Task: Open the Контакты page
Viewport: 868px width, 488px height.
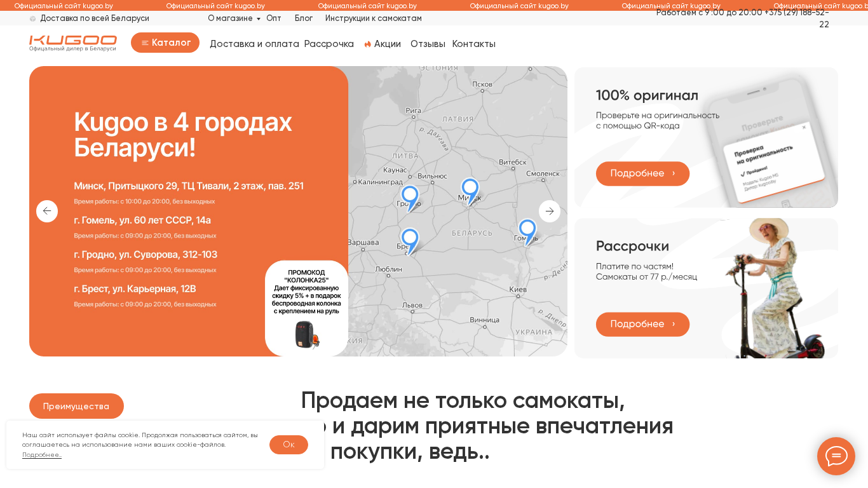Action: point(474,44)
